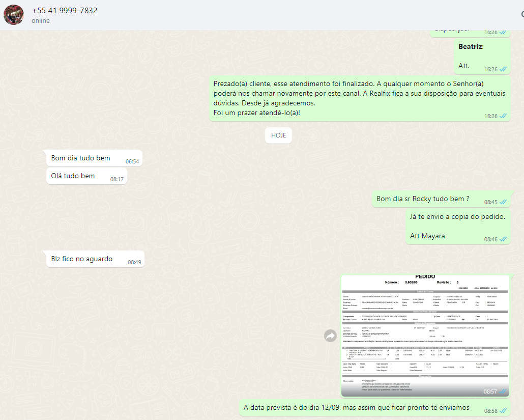524x420 pixels.
Task: Click the HOJE date separator chip
Action: [278, 135]
